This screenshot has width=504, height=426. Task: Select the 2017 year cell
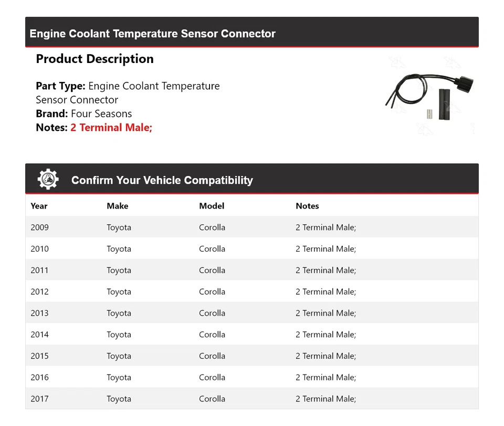tap(39, 399)
